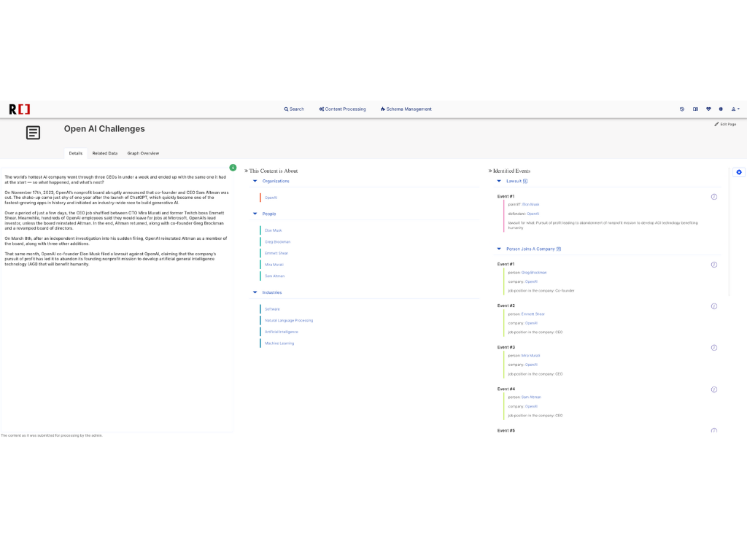Screen dimensions: 747x560
Task: Switch to the Related Data tab
Action: [x=105, y=153]
